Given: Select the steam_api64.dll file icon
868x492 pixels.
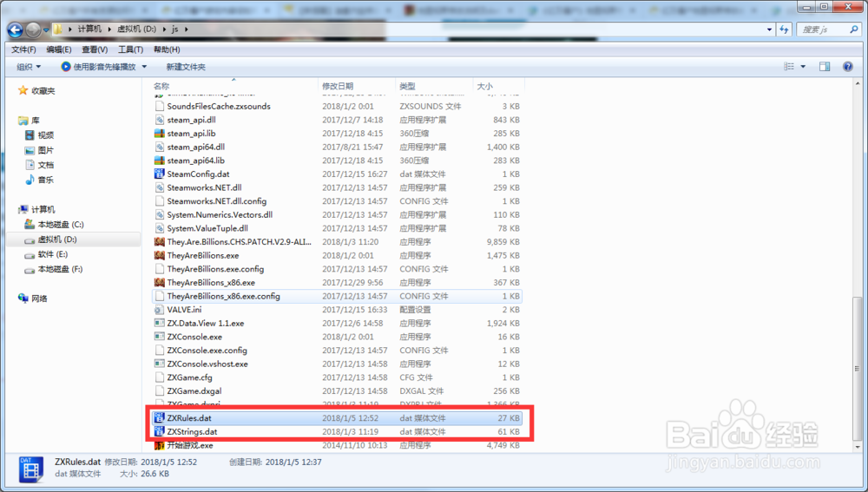Looking at the screenshot, I should 160,147.
